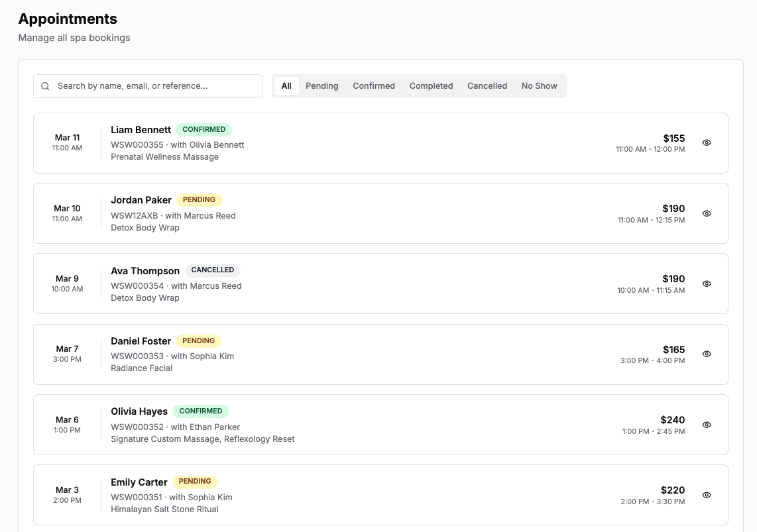Filter list by No Show status
The height and width of the screenshot is (532, 757).
(539, 85)
